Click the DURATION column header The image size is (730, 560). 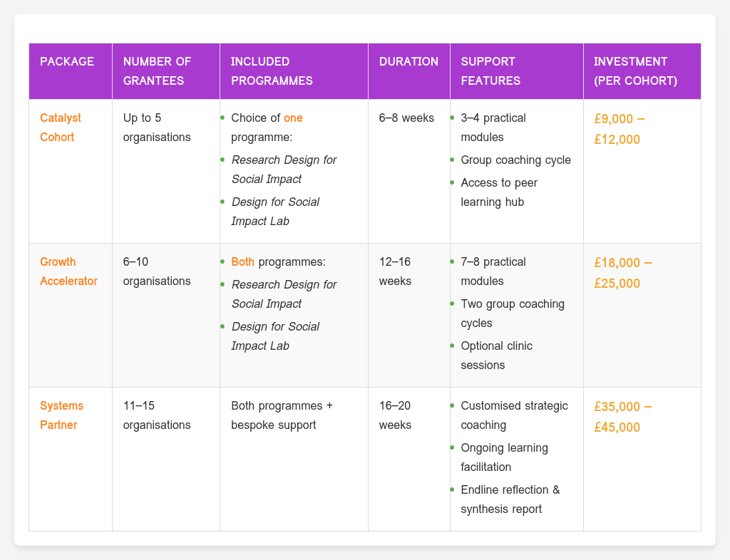[x=408, y=61]
